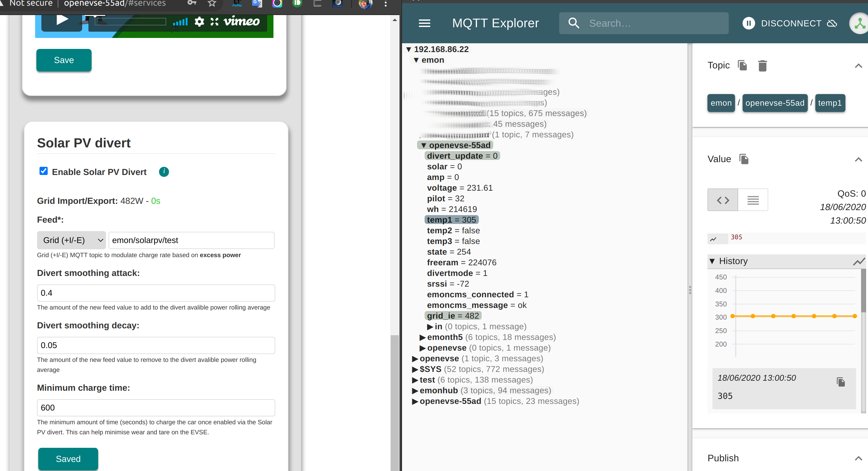This screenshot has height=471, width=868.
Task: Open Vimeo player settings gear
Action: point(199,21)
